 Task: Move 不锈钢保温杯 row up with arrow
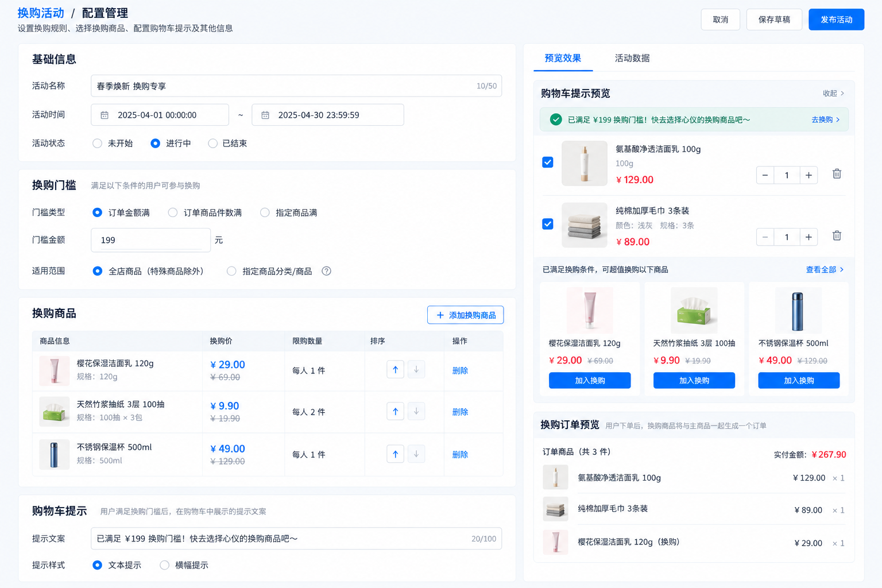[395, 454]
